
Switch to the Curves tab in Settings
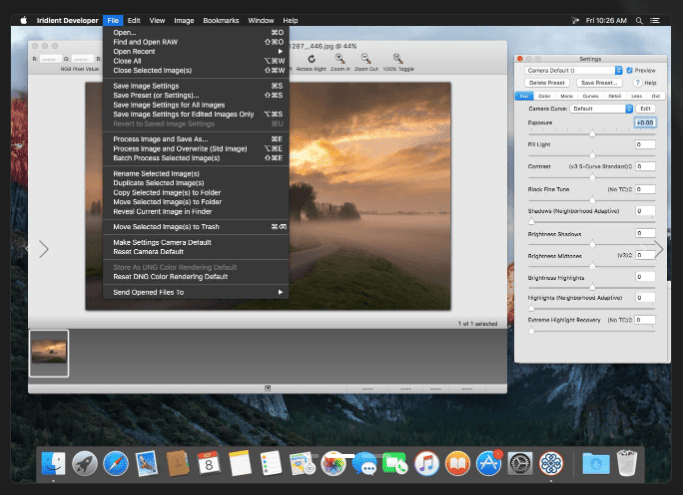point(590,96)
